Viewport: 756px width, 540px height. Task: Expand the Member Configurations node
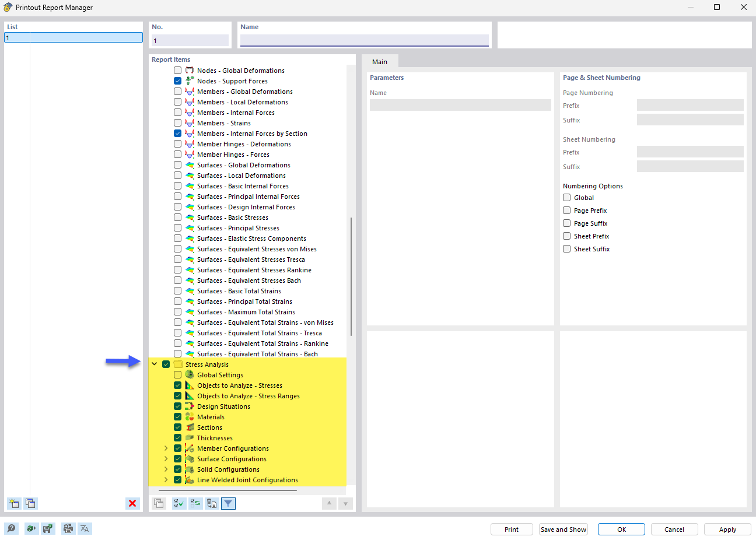pos(166,448)
